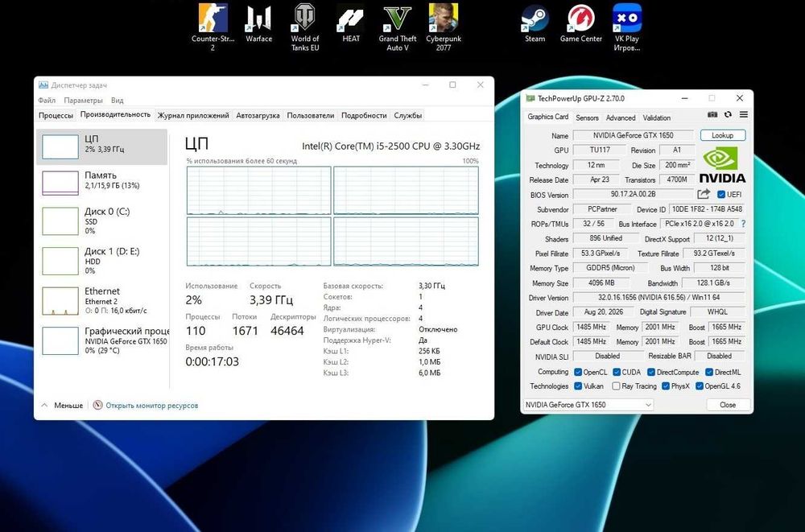Switch to Подробности tab
The width and height of the screenshot is (805, 532).
coord(364,116)
